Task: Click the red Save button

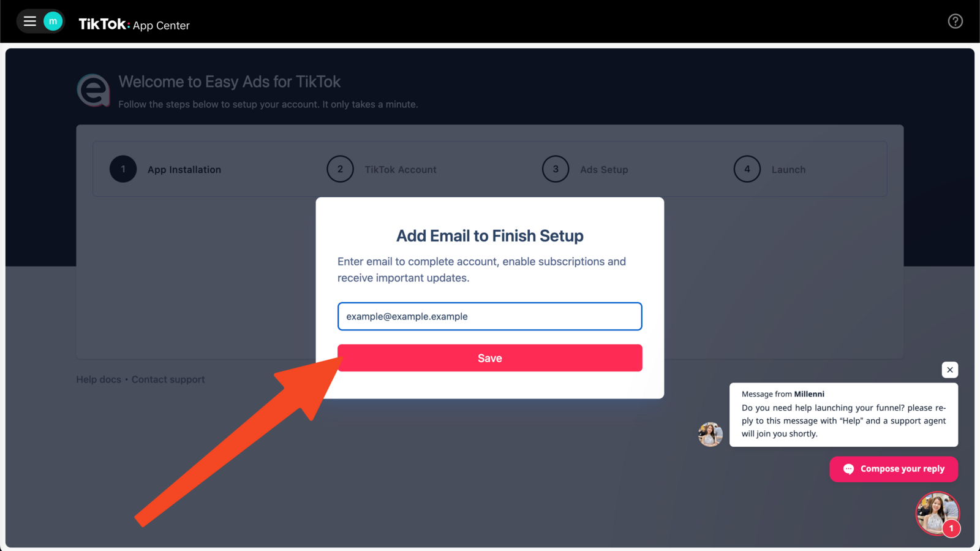Action: [489, 358]
